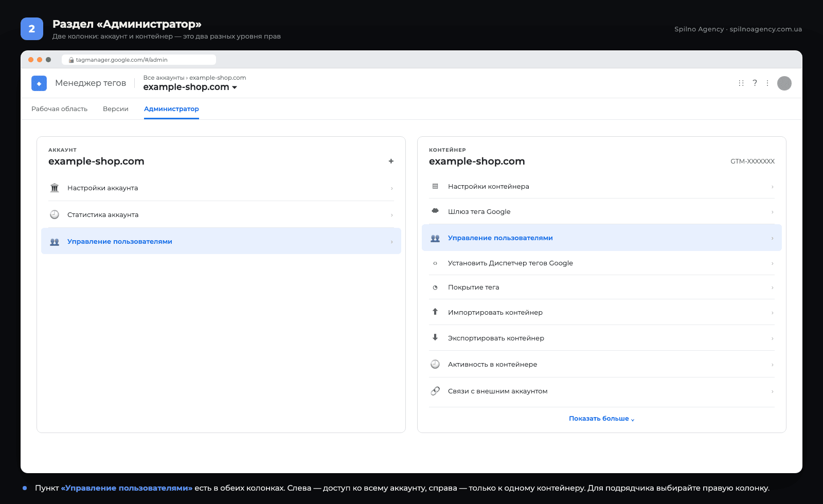Open account-level Управление пользователями
823x504 pixels.
coord(221,241)
